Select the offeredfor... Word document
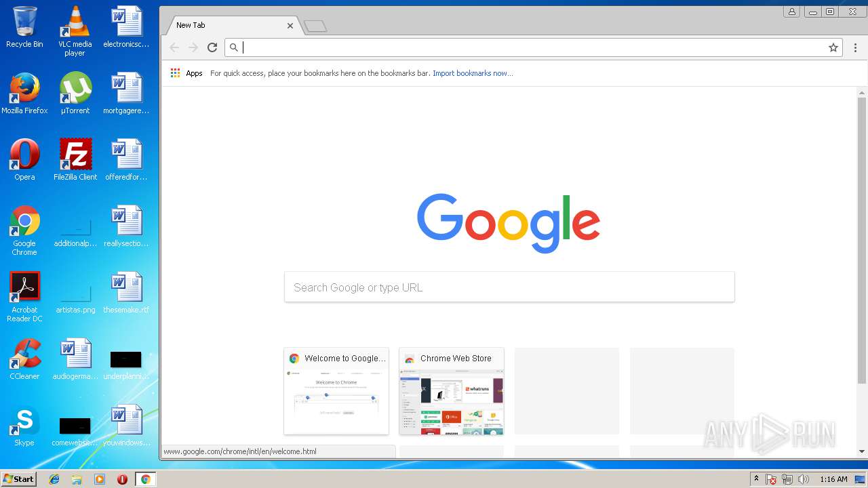The width and height of the screenshot is (868, 488). coord(126,160)
